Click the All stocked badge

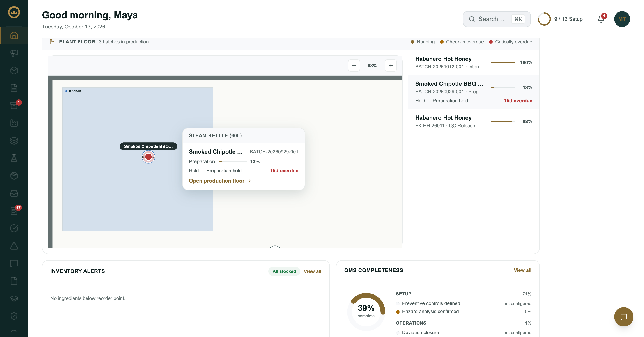pos(284,271)
